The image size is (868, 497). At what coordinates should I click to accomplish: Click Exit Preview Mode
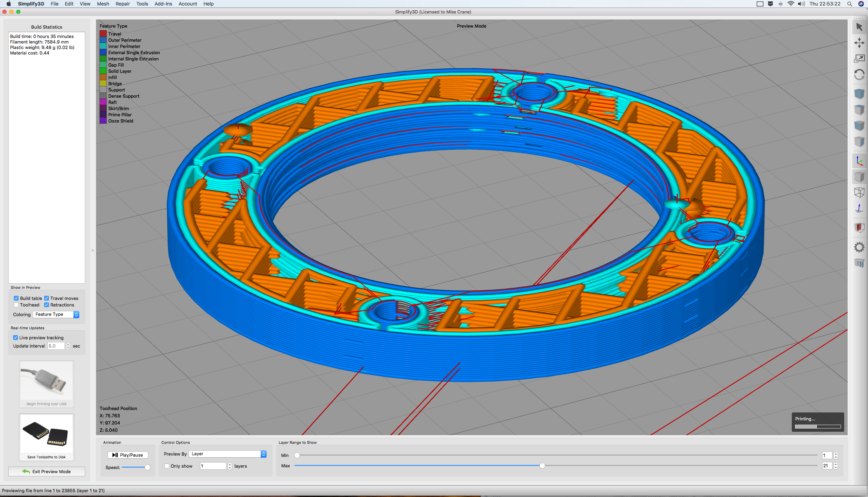[x=47, y=471]
